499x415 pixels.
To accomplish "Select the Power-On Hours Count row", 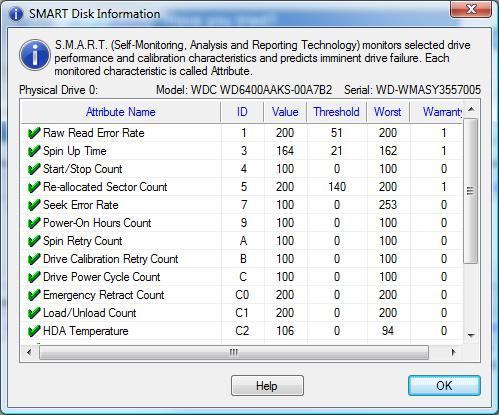I will 242,223.
